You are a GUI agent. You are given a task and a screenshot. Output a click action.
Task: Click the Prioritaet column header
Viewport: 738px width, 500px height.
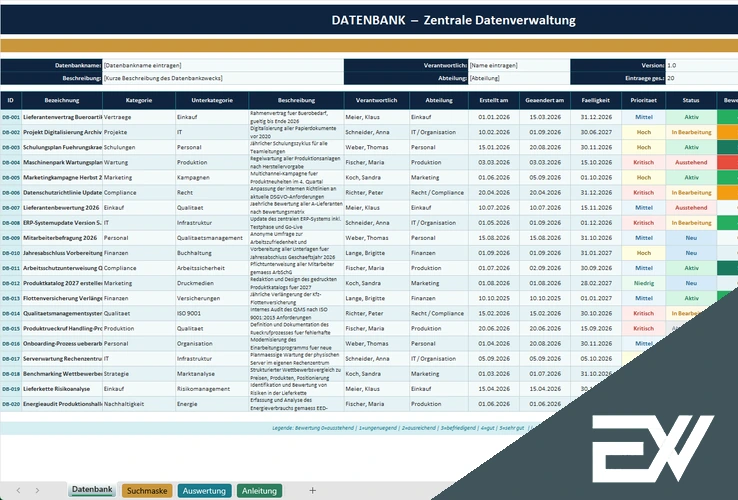click(x=643, y=100)
